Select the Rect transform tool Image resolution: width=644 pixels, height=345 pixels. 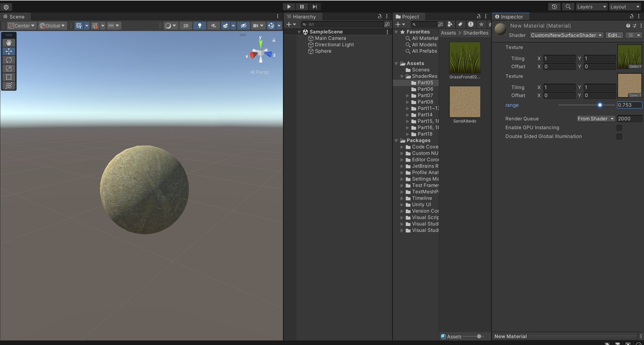(9, 77)
